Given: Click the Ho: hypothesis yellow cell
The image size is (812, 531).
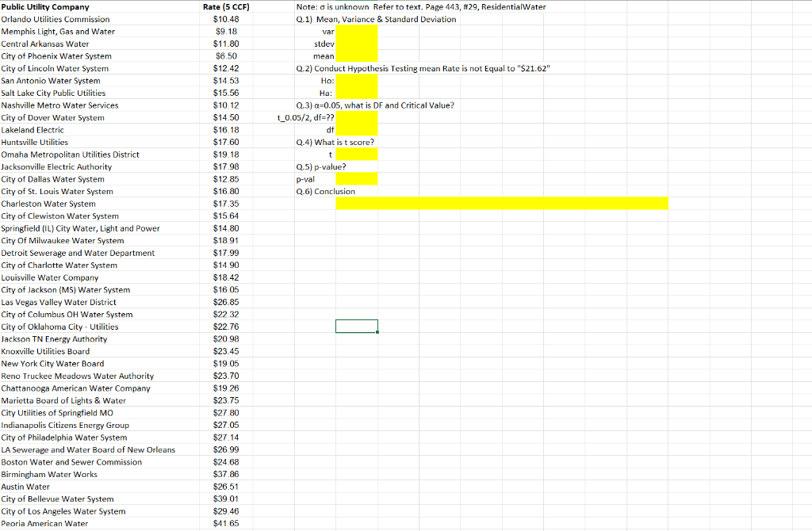Looking at the screenshot, I should tap(356, 81).
